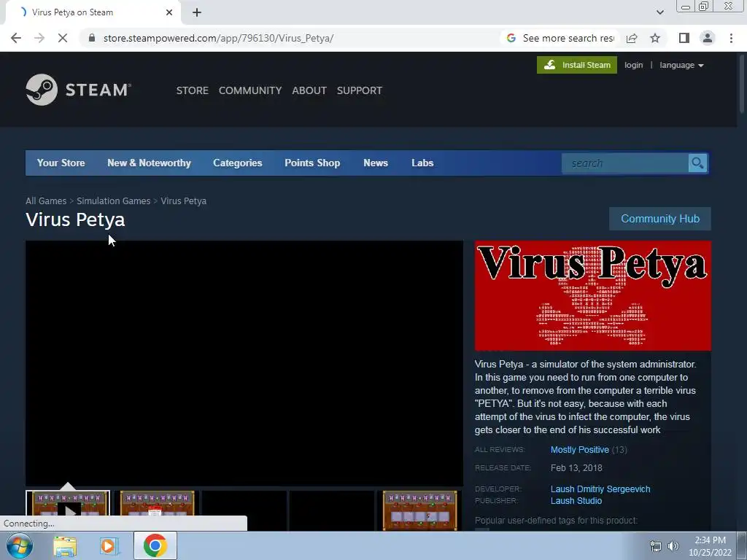Bookmark this tab with star icon
This screenshot has height=560, width=747.
click(655, 38)
